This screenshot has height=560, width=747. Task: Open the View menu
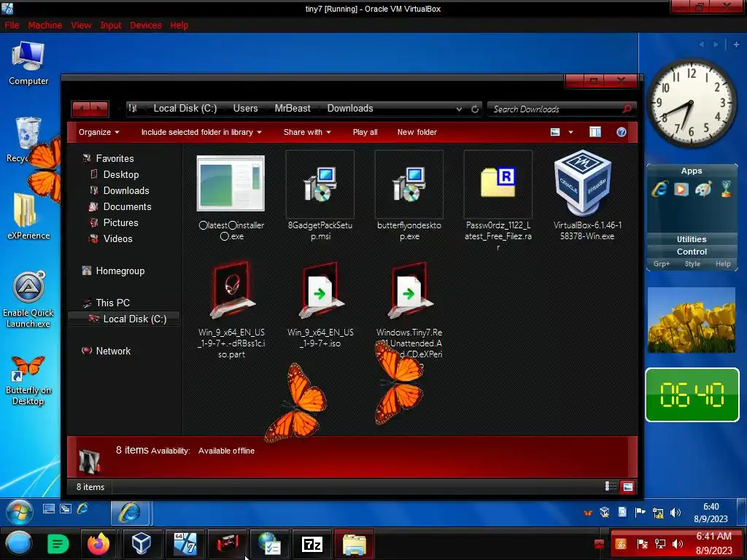pos(81,26)
